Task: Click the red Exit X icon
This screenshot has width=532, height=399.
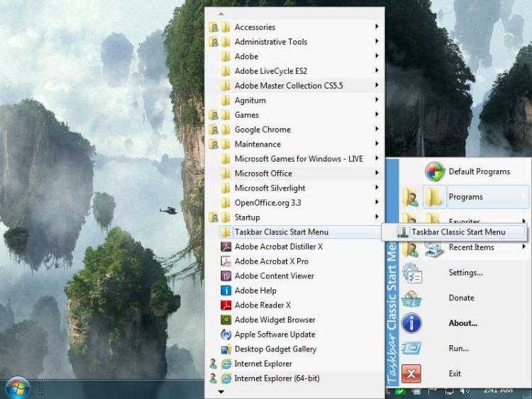Action: click(411, 373)
